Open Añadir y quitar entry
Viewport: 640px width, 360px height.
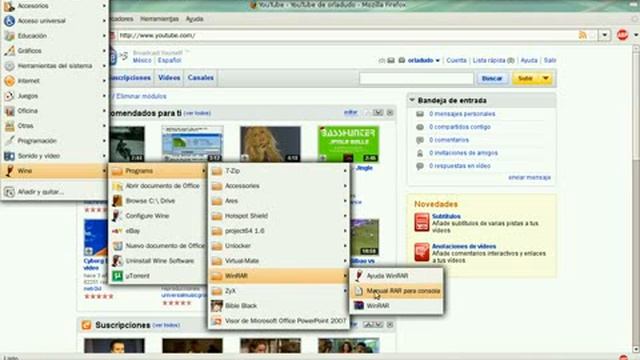55,192
